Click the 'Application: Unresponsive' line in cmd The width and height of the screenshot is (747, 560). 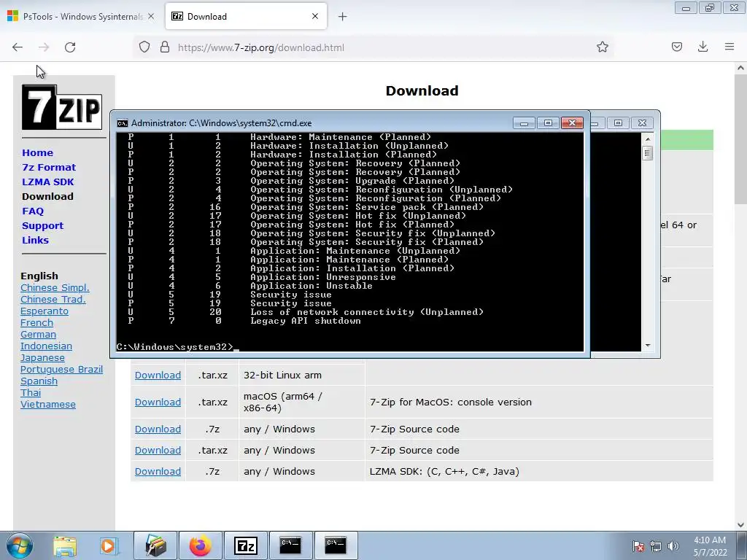(x=323, y=277)
